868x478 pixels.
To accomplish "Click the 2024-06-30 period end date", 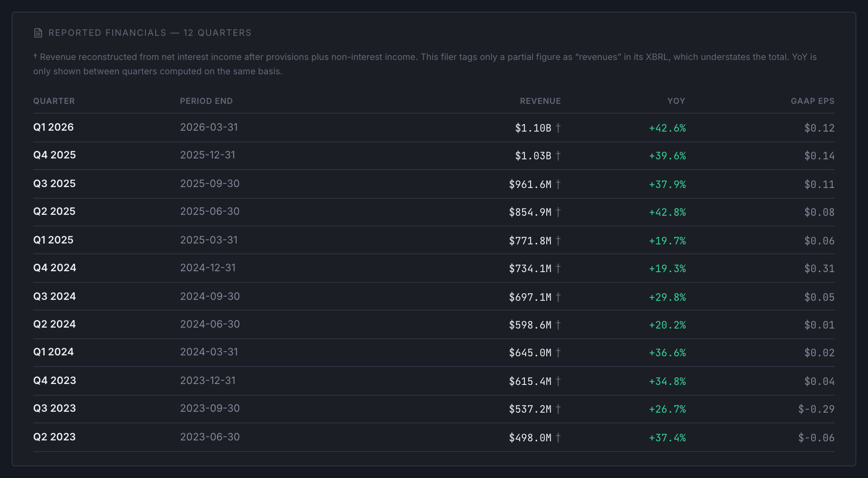I will point(210,324).
